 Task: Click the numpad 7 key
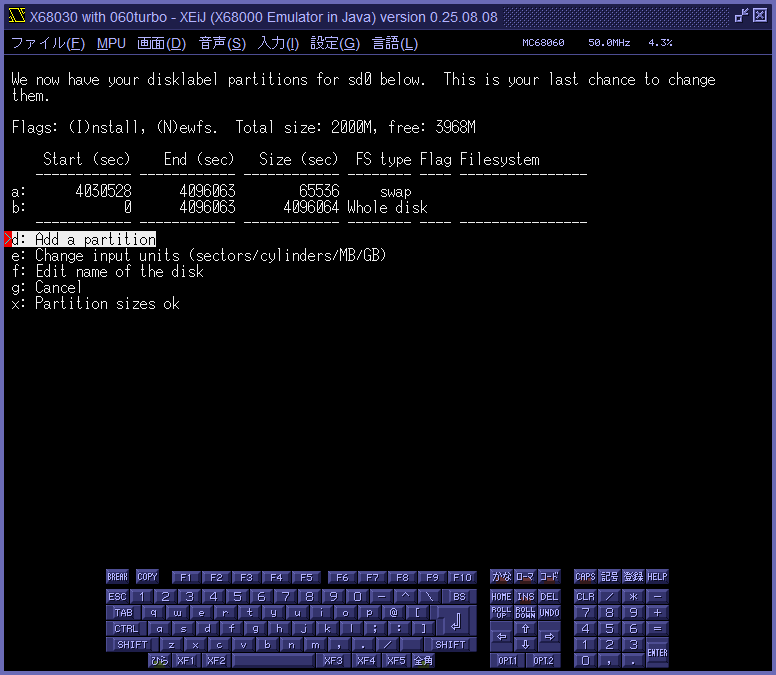point(585,613)
